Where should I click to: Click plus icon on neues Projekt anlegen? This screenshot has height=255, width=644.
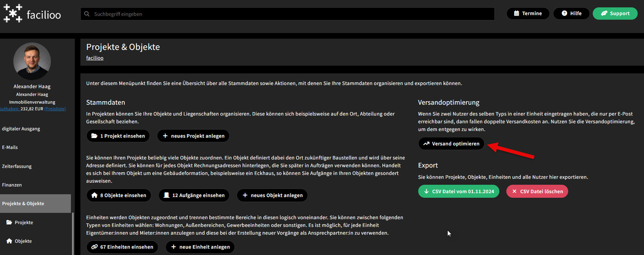(x=165, y=136)
